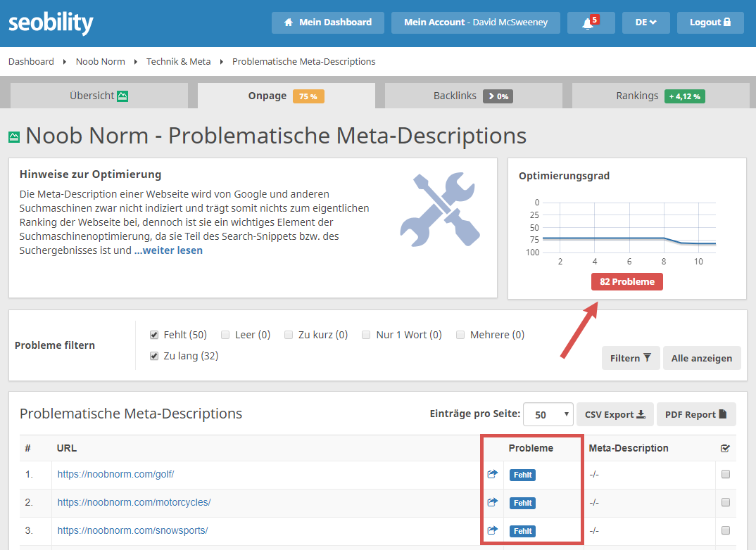Click the 0% Backlinks badge
The width and height of the screenshot is (756, 550).
point(498,96)
